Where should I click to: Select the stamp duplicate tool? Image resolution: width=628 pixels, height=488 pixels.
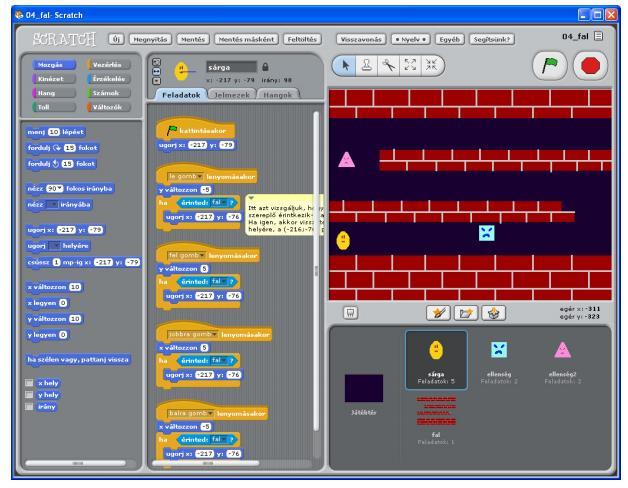point(367,65)
